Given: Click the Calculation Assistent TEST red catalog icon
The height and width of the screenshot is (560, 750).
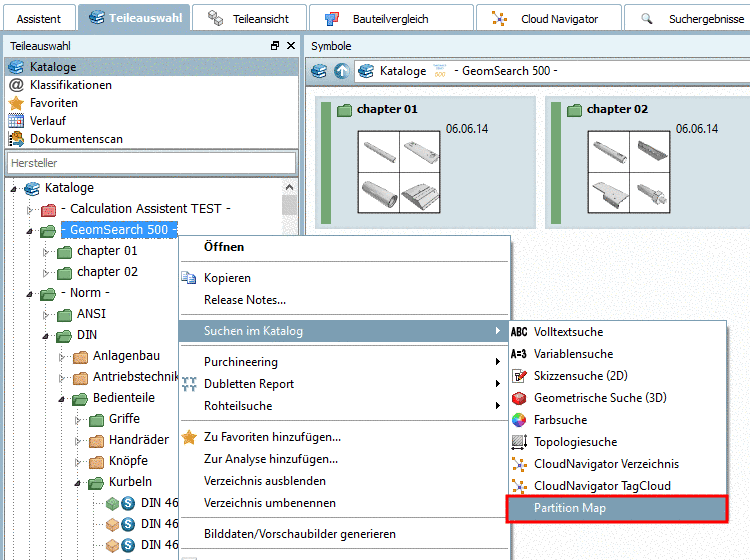Looking at the screenshot, I should pos(48,209).
